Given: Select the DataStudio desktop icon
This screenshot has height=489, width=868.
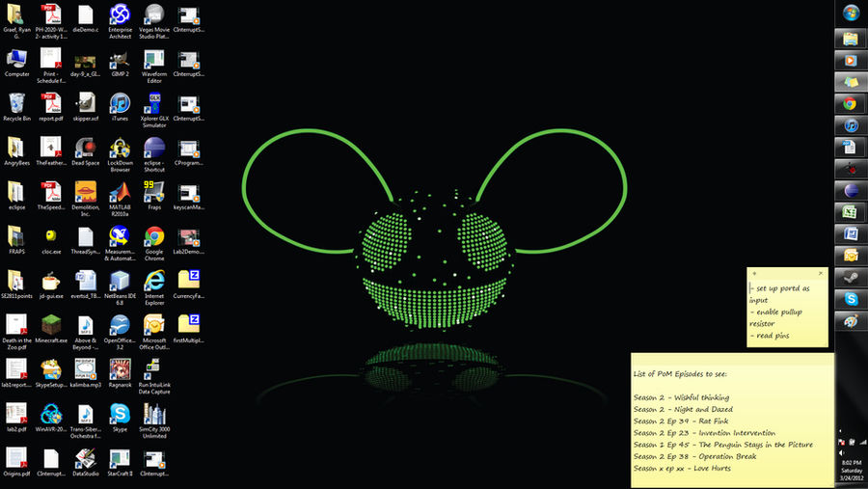Looking at the screenshot, I should click(x=85, y=462).
